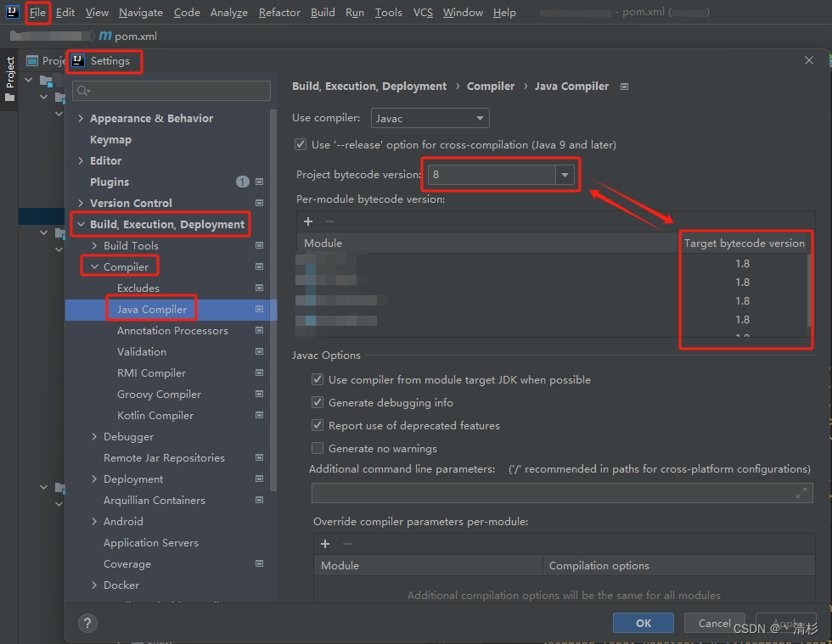Click project-level icon beside Validation
The width and height of the screenshot is (832, 644).
(260, 351)
